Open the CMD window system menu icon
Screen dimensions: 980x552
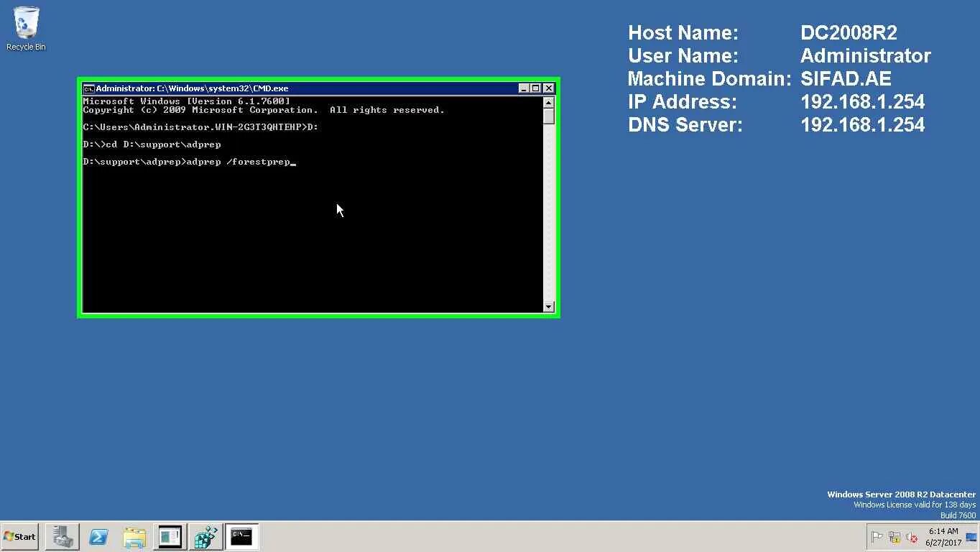[x=88, y=88]
